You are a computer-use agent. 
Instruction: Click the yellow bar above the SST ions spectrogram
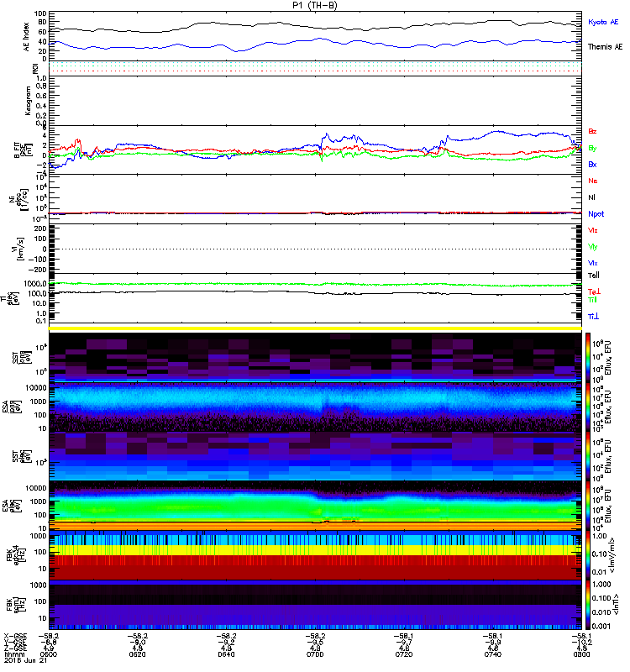(315, 328)
